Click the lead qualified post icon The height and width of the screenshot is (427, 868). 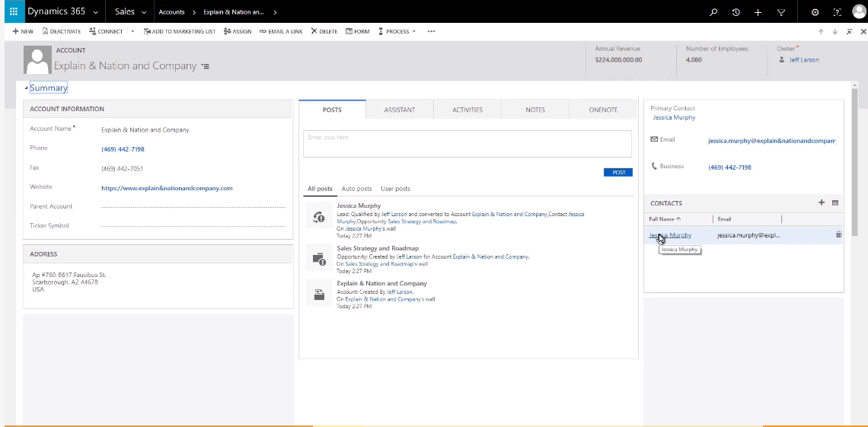tap(319, 217)
